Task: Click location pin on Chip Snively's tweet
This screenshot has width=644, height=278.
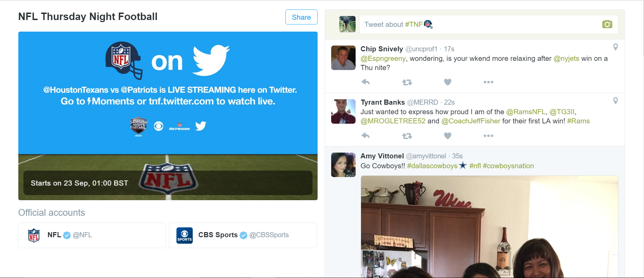Action: pos(615,47)
